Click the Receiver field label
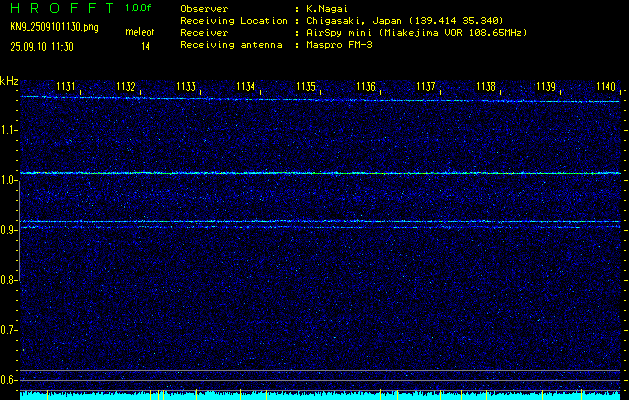Image resolution: width=629 pixels, height=400 pixels. point(204,33)
